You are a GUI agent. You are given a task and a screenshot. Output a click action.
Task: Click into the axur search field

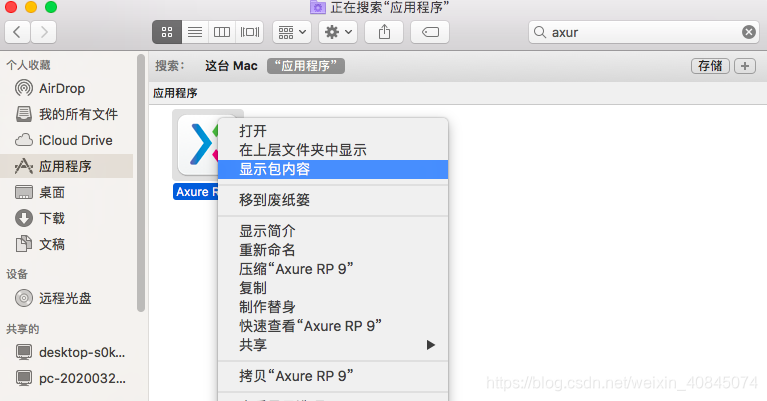pos(644,32)
